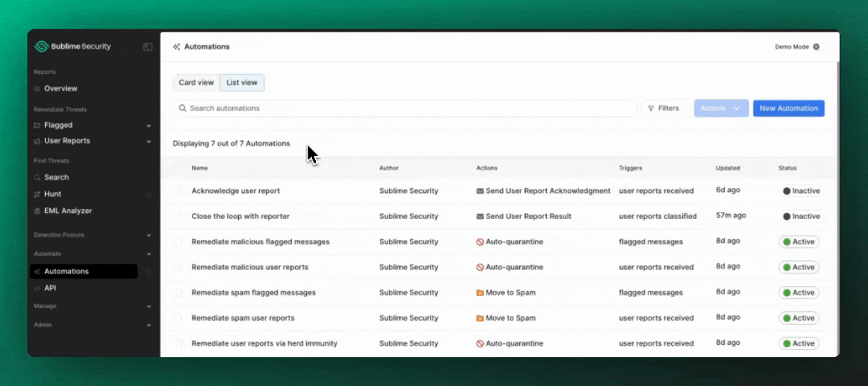Expand the Manage section
868x386 pixels.
click(149, 306)
